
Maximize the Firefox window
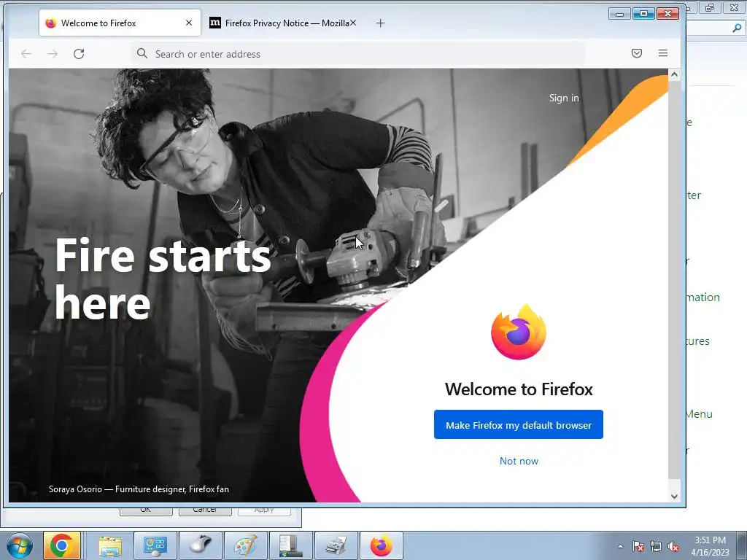[x=643, y=14]
